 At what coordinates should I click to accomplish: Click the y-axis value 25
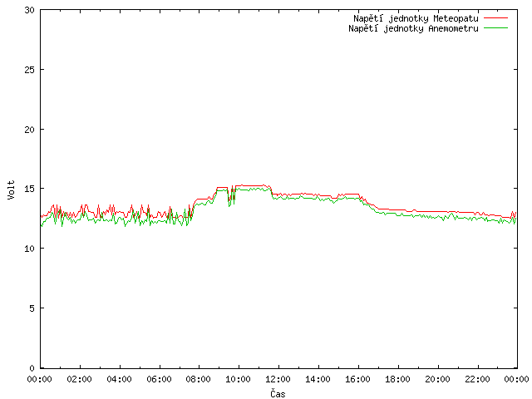click(x=30, y=70)
